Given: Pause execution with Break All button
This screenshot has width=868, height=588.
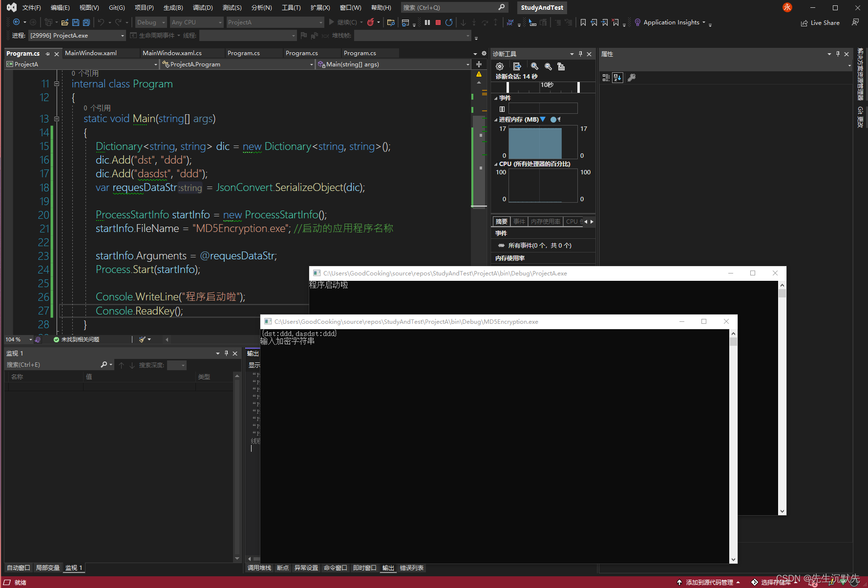Looking at the screenshot, I should pos(427,22).
